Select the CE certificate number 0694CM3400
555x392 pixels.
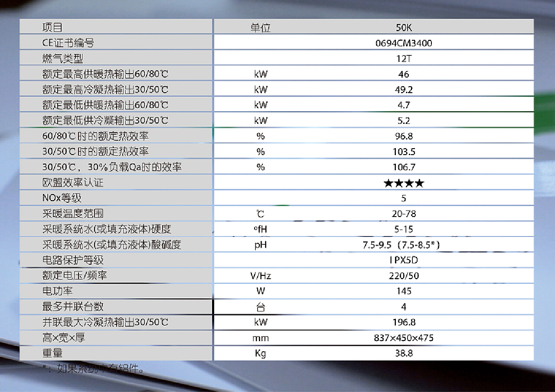pyautogui.click(x=404, y=43)
